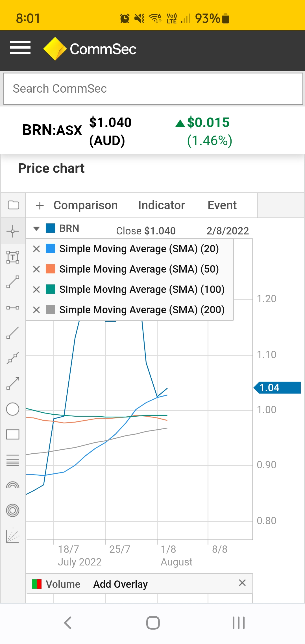
Task: Click the SMA (50) orange swatch
Action: 50,269
